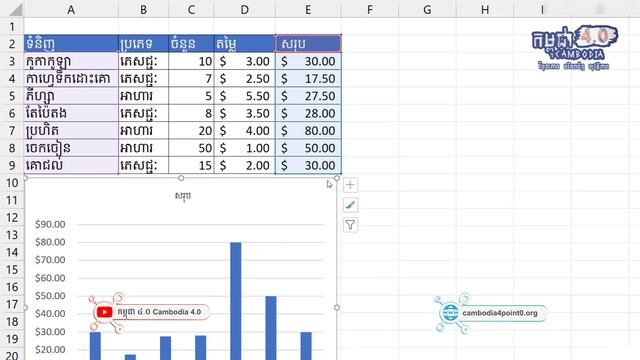Open the Chart Filters funnel button
This screenshot has height=360, width=640.
[x=350, y=225]
